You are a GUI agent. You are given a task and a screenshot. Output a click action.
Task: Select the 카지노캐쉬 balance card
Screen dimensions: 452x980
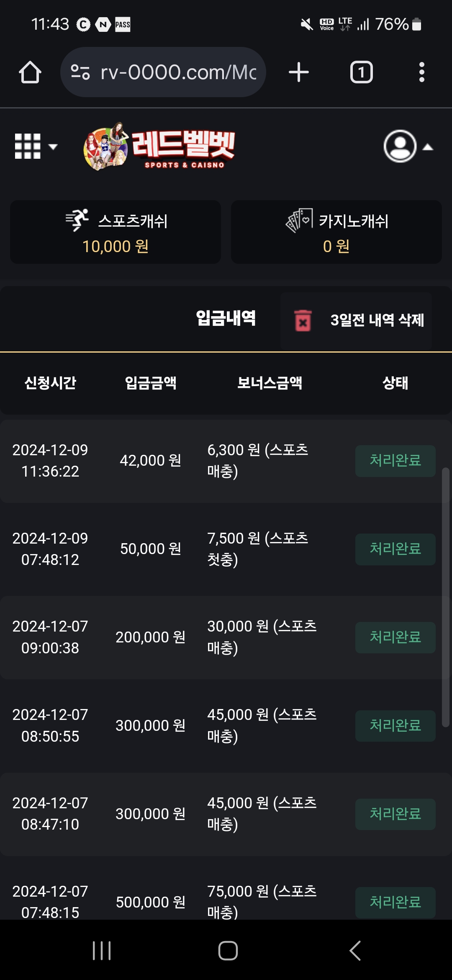(x=336, y=232)
